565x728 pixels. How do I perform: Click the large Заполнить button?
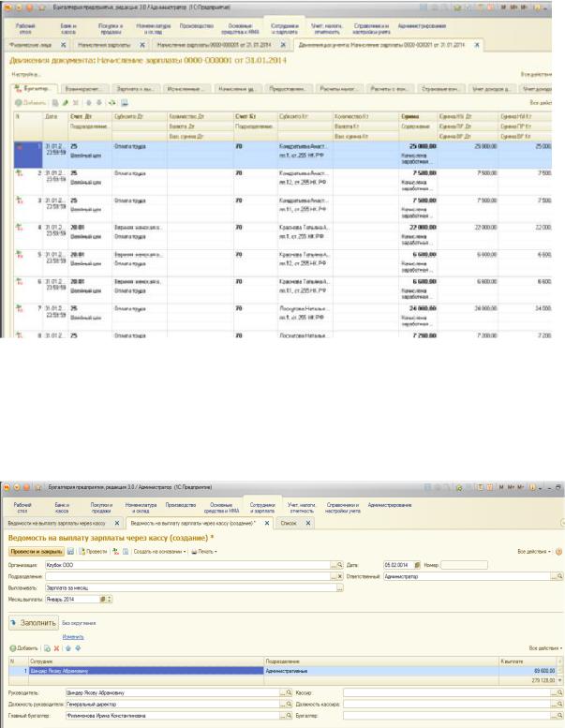coord(34,623)
